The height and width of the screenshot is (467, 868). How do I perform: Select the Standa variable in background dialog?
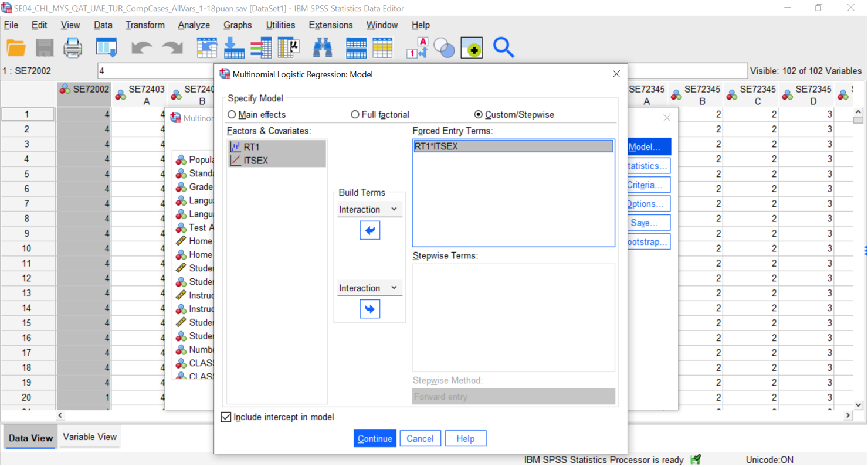tap(195, 173)
